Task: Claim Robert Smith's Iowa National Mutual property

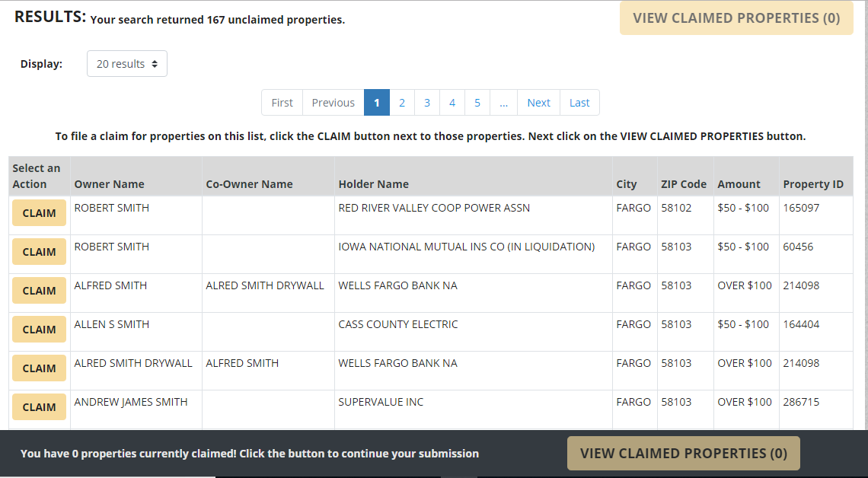Action: coord(39,251)
